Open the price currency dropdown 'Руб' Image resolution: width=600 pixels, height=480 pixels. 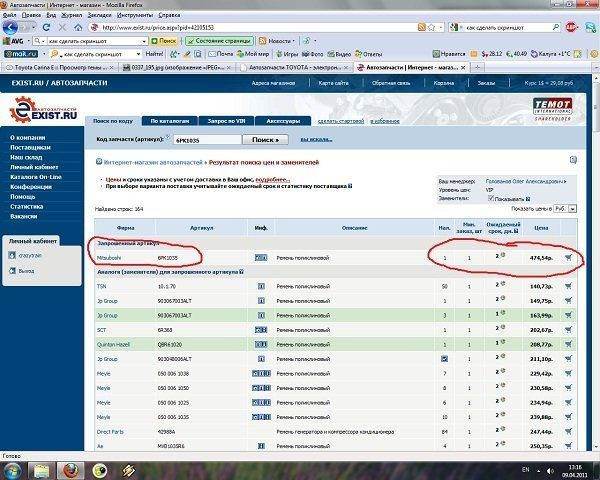(x=562, y=208)
